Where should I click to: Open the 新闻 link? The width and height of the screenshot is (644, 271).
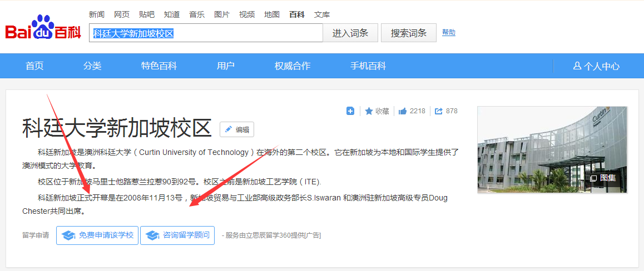97,15
